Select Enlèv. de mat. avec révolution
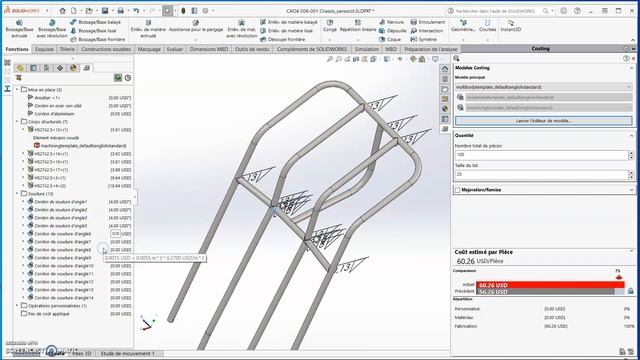Viewport: 640px width, 360px height. [242, 29]
